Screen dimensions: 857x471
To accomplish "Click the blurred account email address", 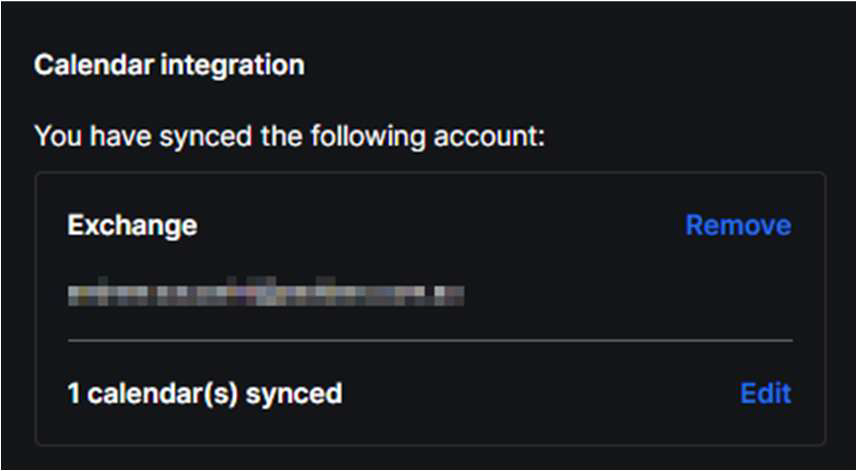I will (267, 294).
